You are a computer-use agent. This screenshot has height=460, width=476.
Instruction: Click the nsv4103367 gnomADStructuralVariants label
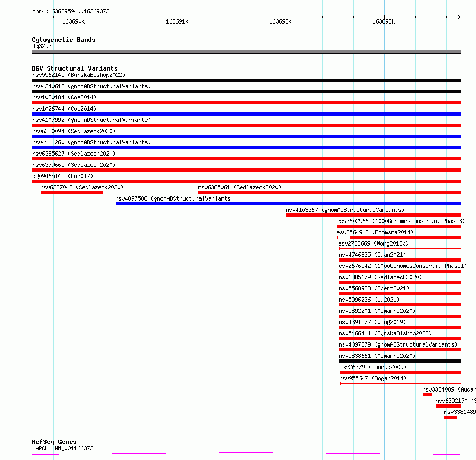(x=345, y=210)
